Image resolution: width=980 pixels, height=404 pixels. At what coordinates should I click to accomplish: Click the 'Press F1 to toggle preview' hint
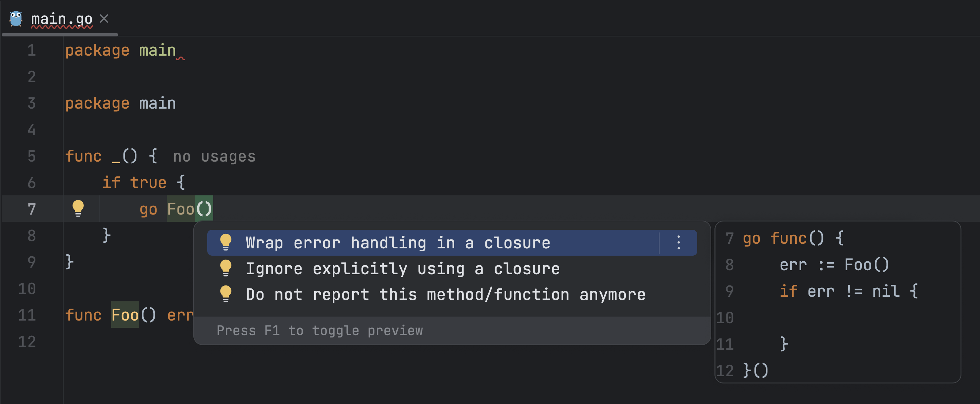319,330
